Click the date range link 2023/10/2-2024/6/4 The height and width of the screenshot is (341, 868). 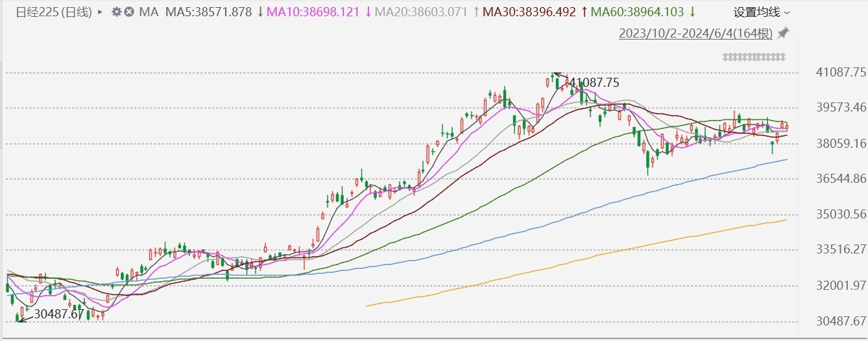coord(696,33)
